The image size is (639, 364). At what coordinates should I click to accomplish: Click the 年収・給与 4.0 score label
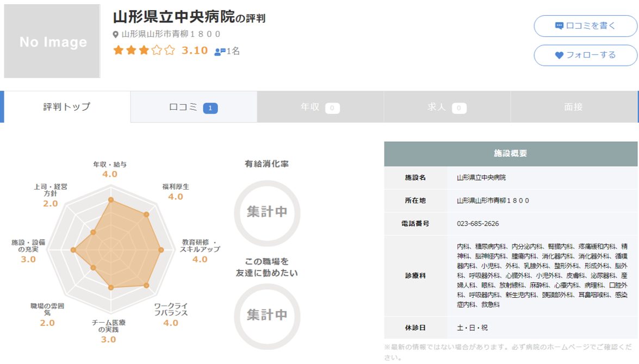pyautogui.click(x=110, y=174)
